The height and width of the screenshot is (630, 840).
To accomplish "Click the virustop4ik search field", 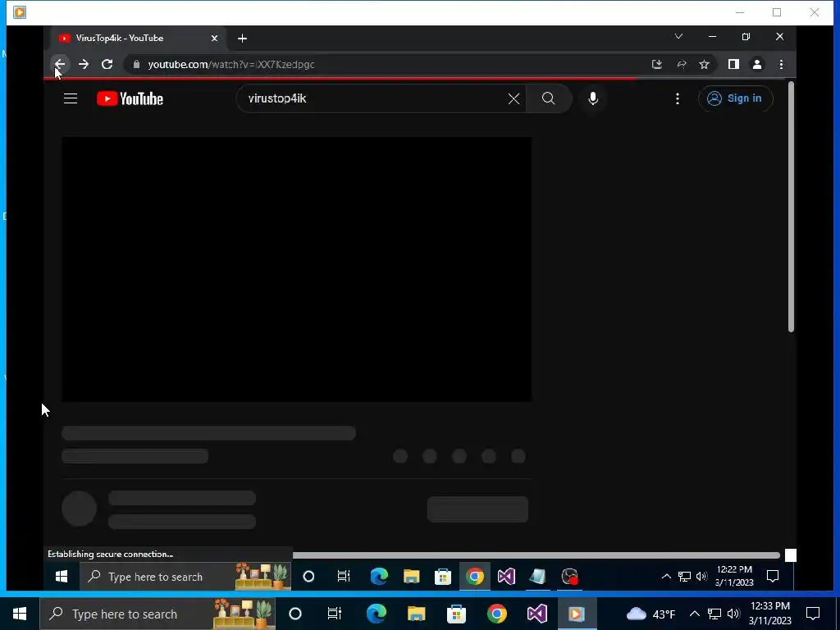I will [x=375, y=98].
